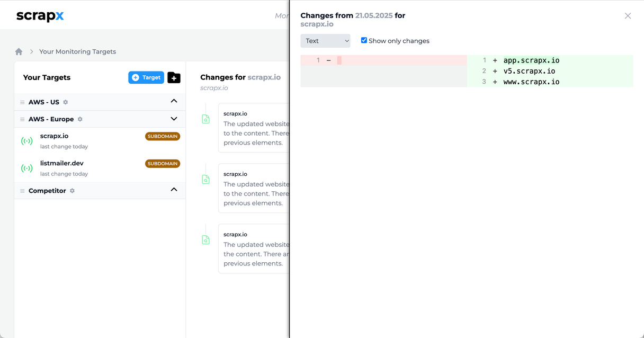Click the added line v5.scrapx.io
The height and width of the screenshot is (338, 644).
529,71
